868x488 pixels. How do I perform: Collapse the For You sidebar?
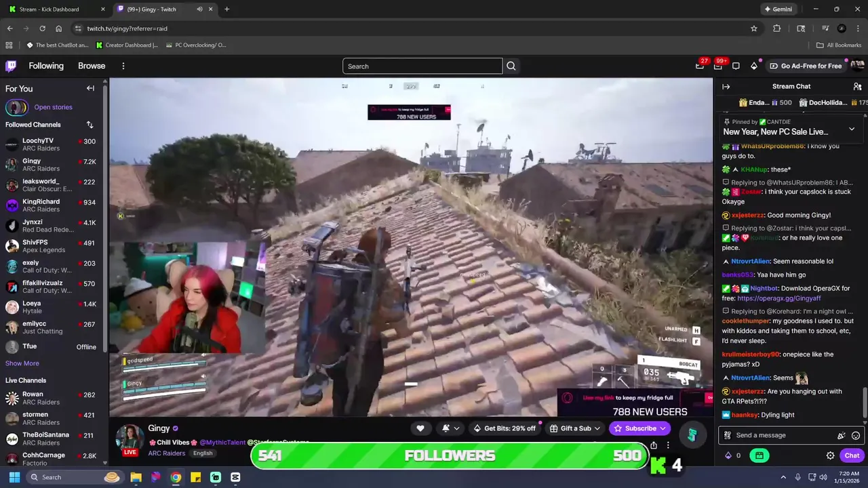90,88
